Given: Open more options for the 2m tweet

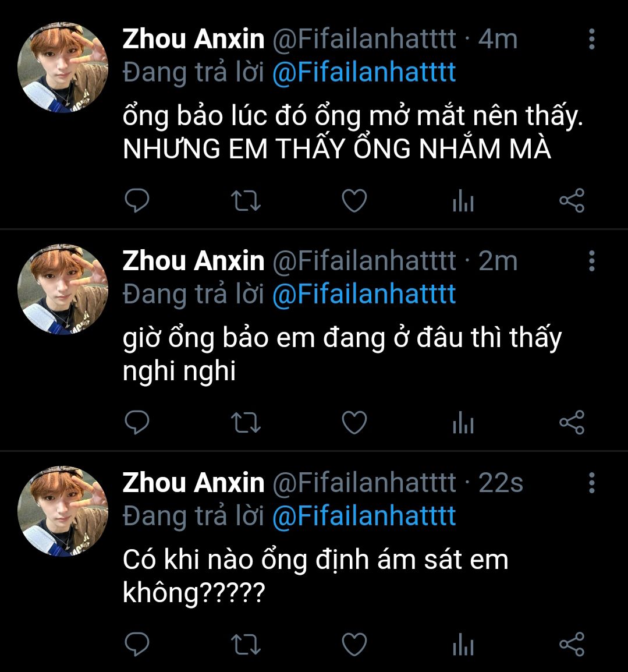Looking at the screenshot, I should pos(591,261).
